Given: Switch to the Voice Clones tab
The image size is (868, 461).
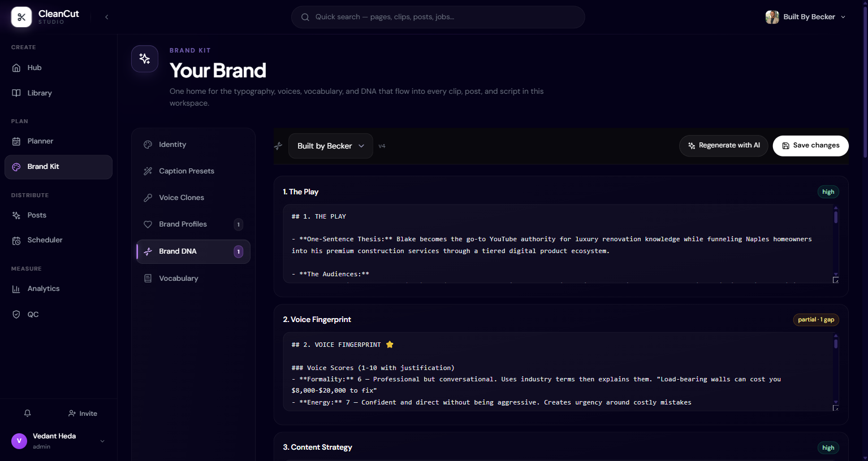Looking at the screenshot, I should pyautogui.click(x=193, y=198).
